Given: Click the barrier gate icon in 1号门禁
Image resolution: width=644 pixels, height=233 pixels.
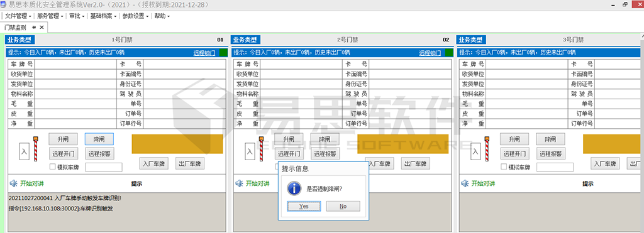Looking at the screenshot, I should click(36, 148).
